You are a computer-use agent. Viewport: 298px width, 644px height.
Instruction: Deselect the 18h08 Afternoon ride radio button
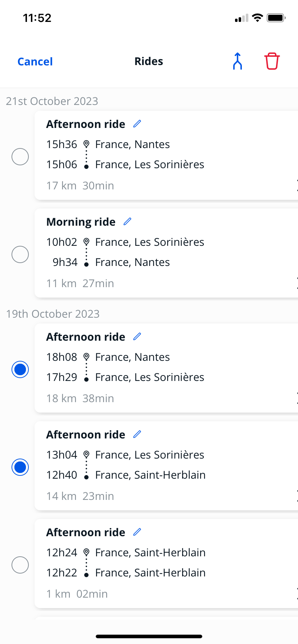point(20,369)
